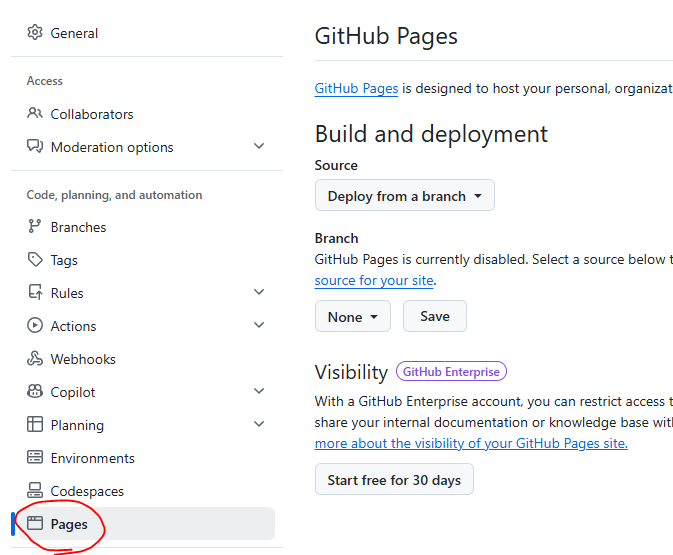Screen dimensions: 673x555
Task: Click the Moderation options speech bubble icon
Action: tap(35, 146)
